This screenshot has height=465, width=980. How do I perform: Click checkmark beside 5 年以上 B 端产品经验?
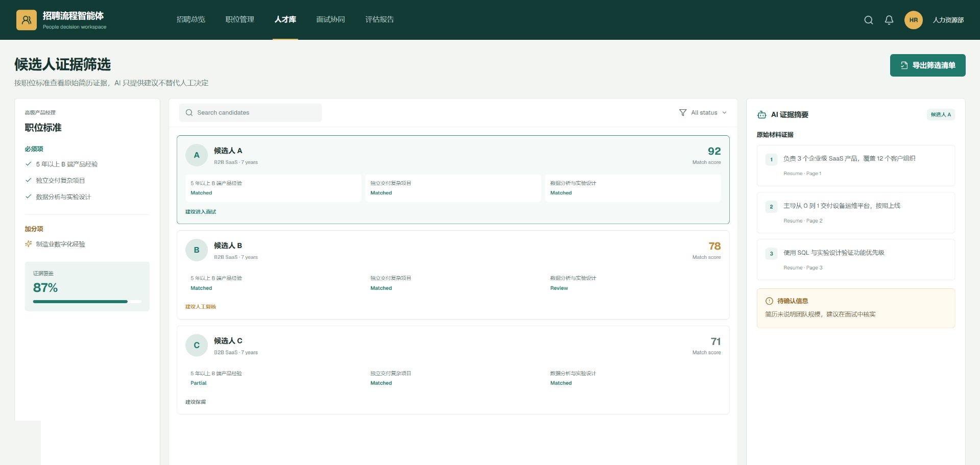pyautogui.click(x=29, y=164)
